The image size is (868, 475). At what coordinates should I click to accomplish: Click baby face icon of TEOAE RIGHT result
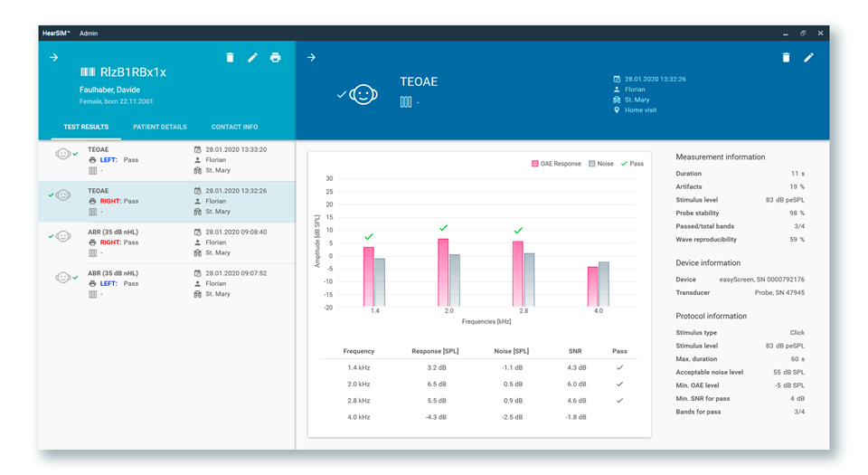click(63, 195)
